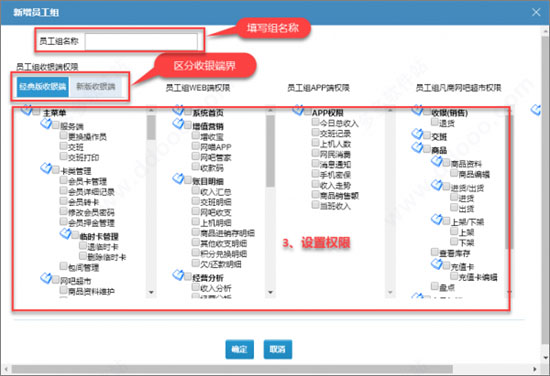Click the folder icon beside 增值营销

[x=178, y=124]
